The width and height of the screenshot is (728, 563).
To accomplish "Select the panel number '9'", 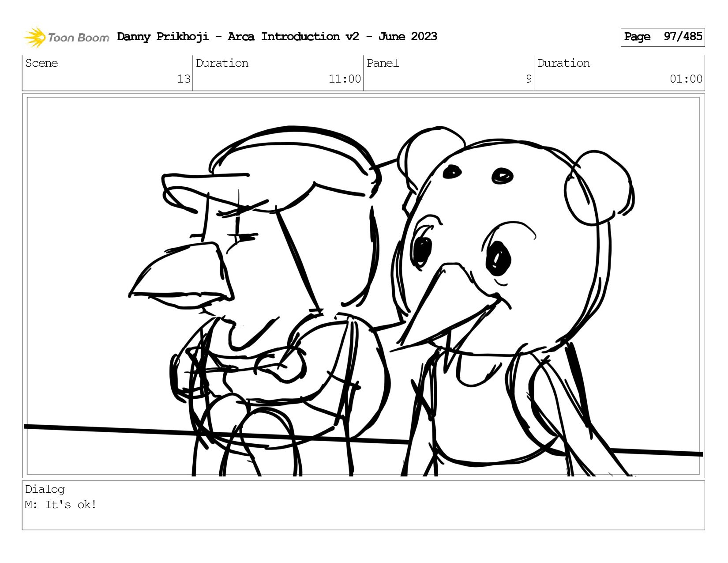I will pos(529,79).
